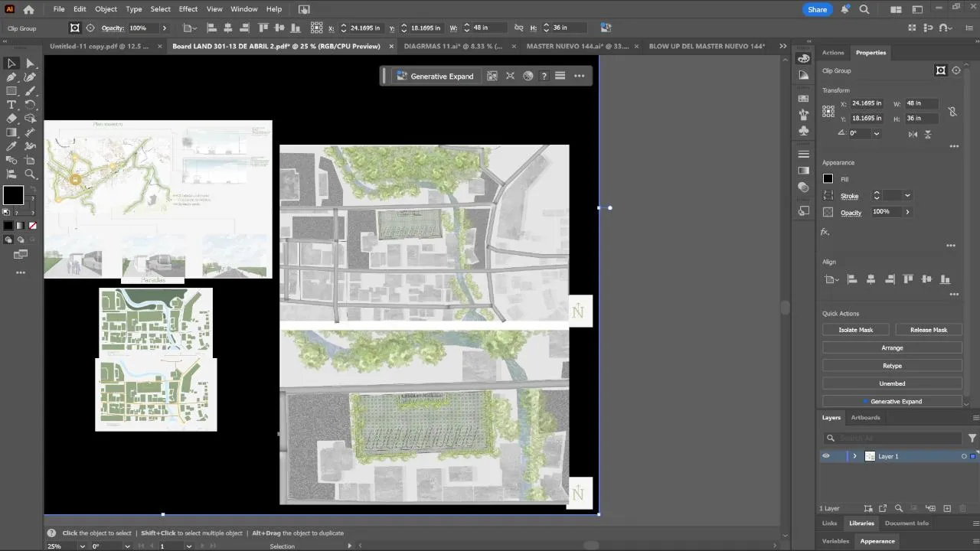Viewport: 980px width, 551px height.
Task: Select the Eraser tool
Action: [x=11, y=119]
